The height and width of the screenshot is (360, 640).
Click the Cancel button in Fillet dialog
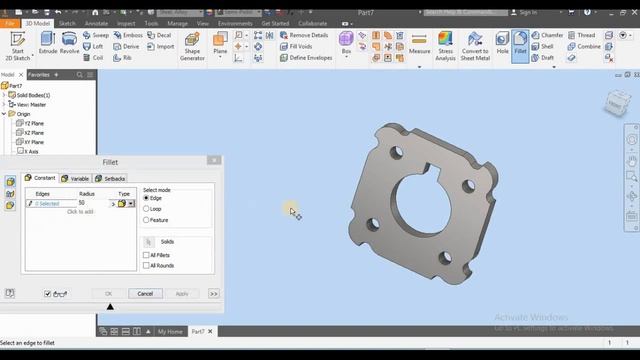[145, 294]
